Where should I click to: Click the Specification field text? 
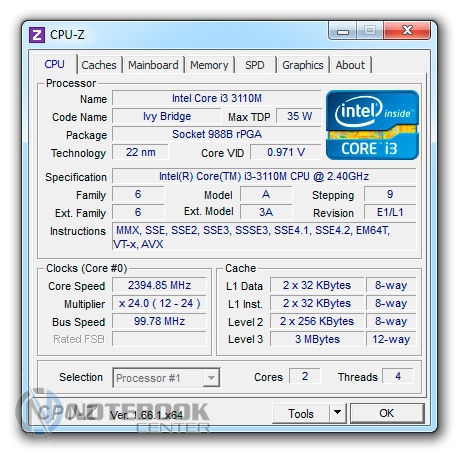[264, 176]
